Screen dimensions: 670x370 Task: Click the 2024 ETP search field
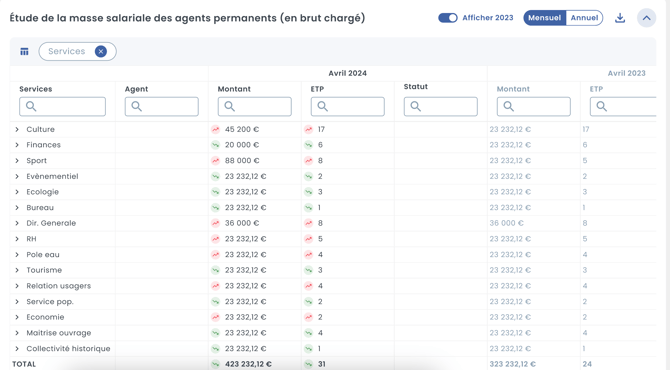[x=347, y=106]
